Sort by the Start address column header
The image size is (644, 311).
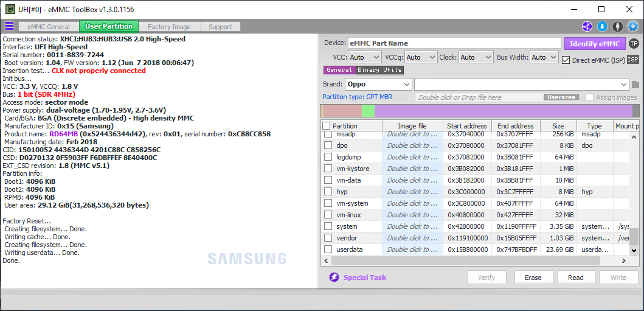[466, 126]
